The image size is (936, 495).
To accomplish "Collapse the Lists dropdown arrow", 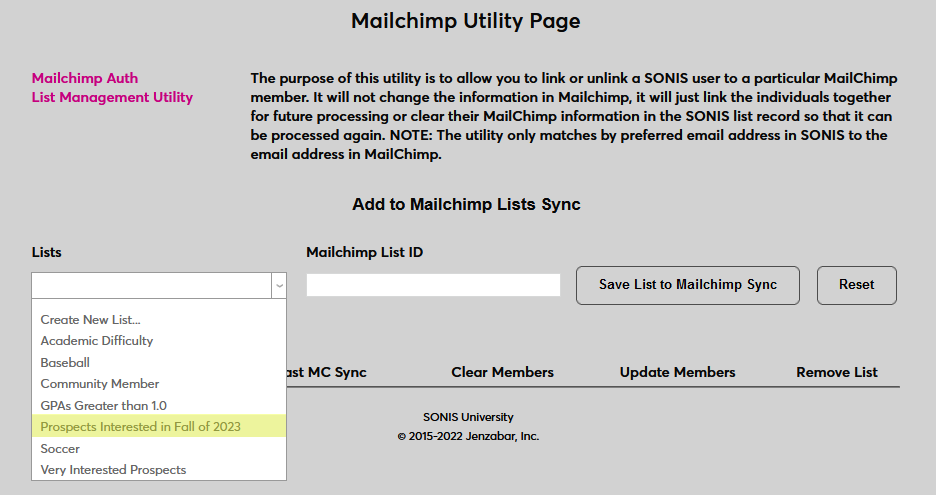I will point(279,285).
